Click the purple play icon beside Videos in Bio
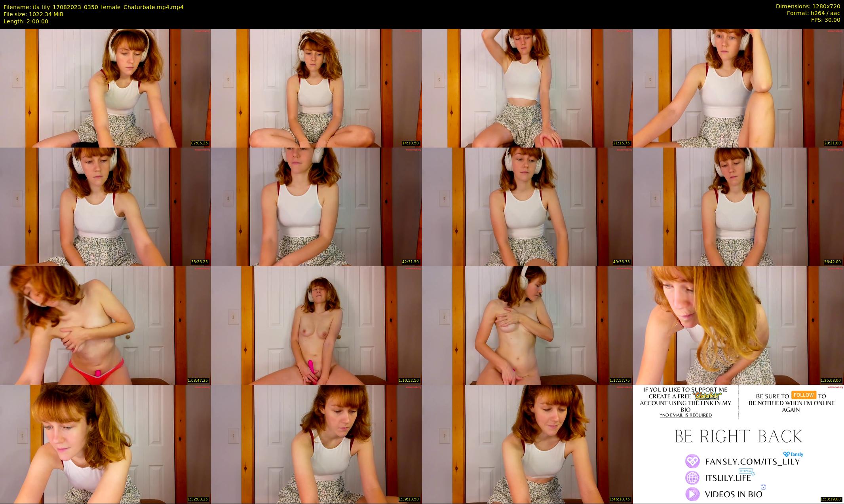Screen dimensions: 844x504 click(x=692, y=494)
